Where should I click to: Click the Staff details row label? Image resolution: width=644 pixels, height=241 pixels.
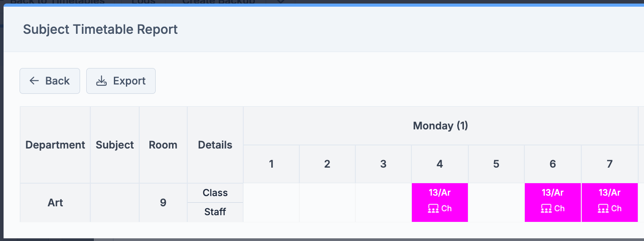click(x=215, y=212)
